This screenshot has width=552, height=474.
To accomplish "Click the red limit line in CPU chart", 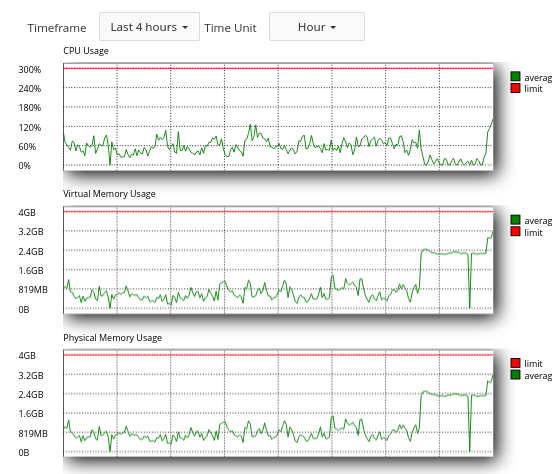I will click(278, 68).
